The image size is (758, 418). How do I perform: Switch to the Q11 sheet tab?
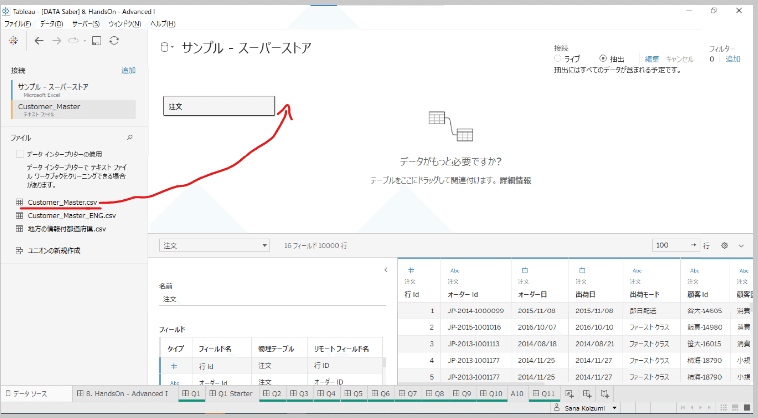(544, 394)
